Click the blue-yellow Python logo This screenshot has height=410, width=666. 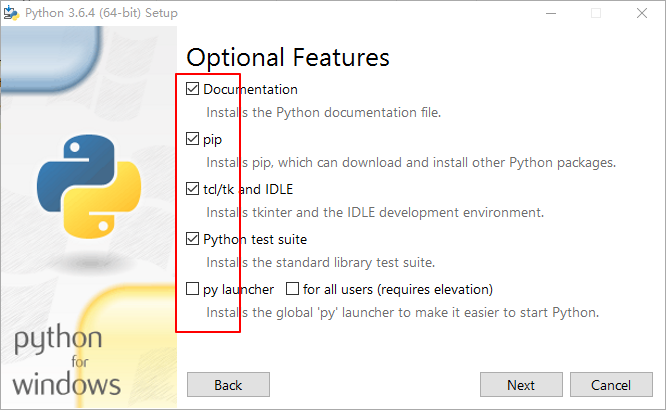89,186
